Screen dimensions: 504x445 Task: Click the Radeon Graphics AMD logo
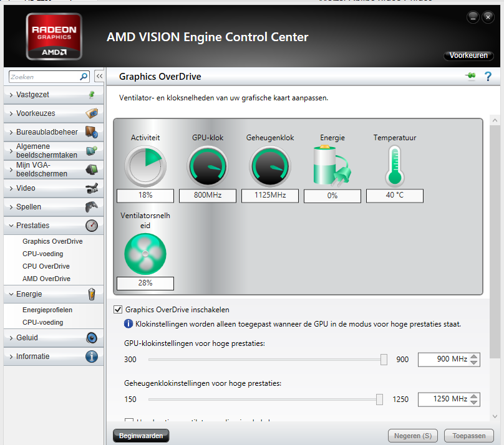click(54, 37)
